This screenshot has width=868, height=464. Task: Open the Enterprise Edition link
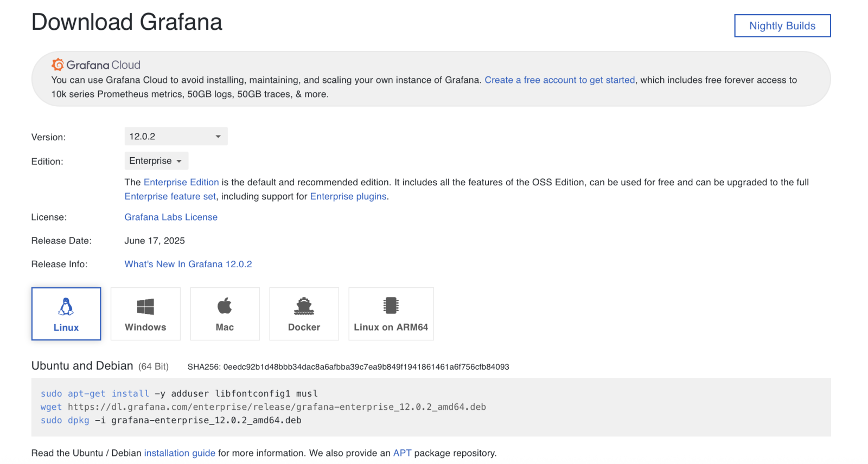coord(181,182)
